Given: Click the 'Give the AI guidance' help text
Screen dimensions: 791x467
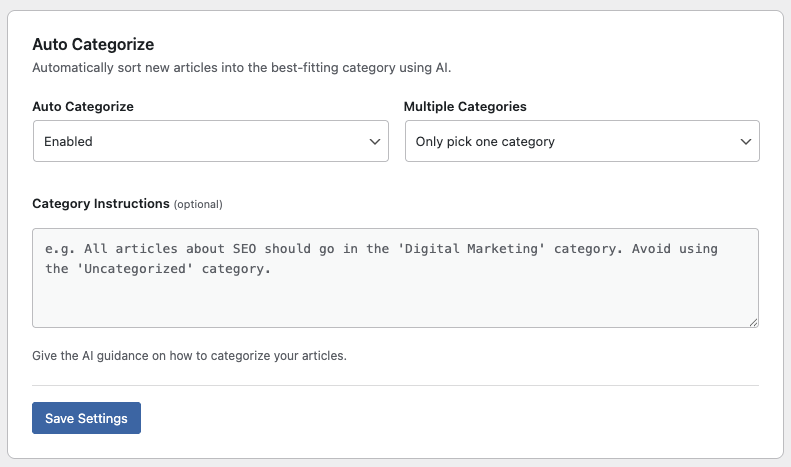Looking at the screenshot, I should click(x=190, y=356).
